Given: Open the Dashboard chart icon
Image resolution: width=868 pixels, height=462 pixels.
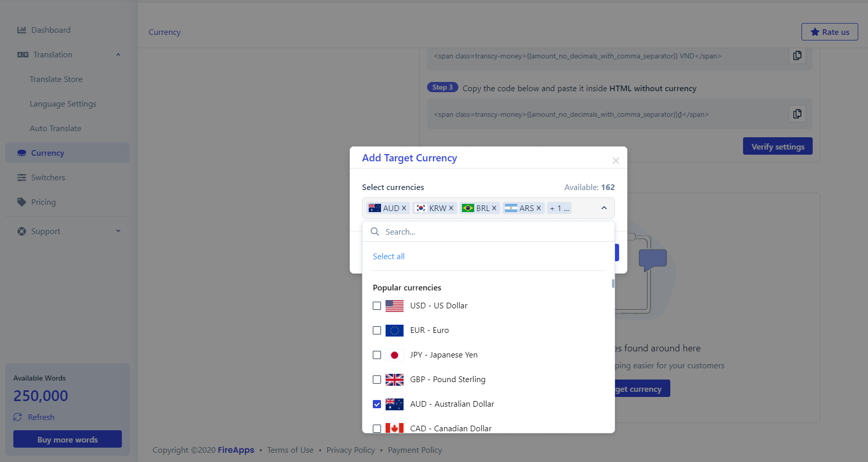Looking at the screenshot, I should coord(22,30).
